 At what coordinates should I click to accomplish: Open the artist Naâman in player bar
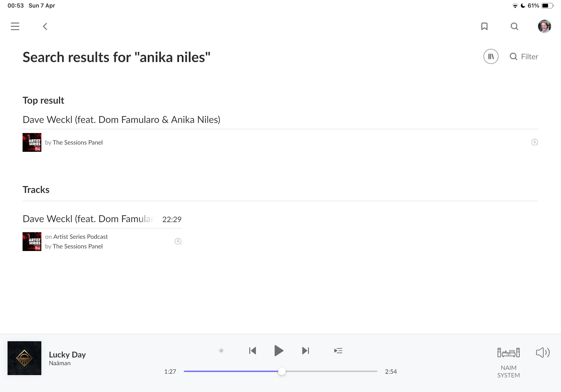[60, 363]
